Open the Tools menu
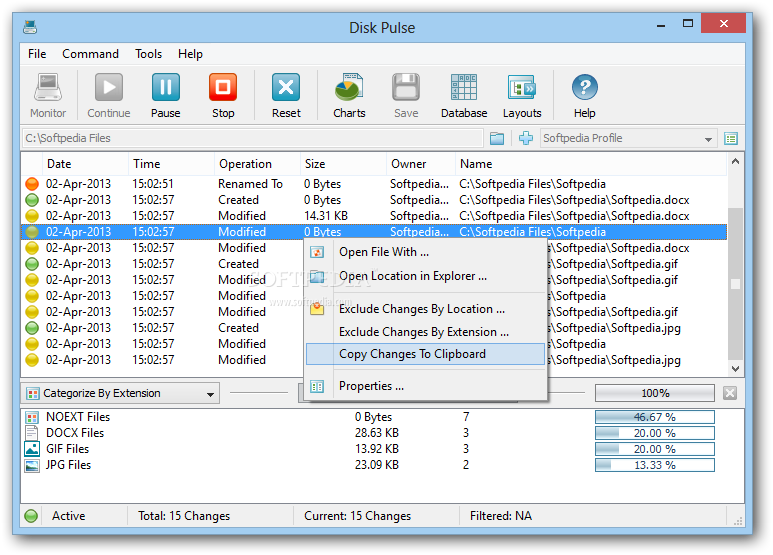The image size is (773, 555). pyautogui.click(x=148, y=54)
